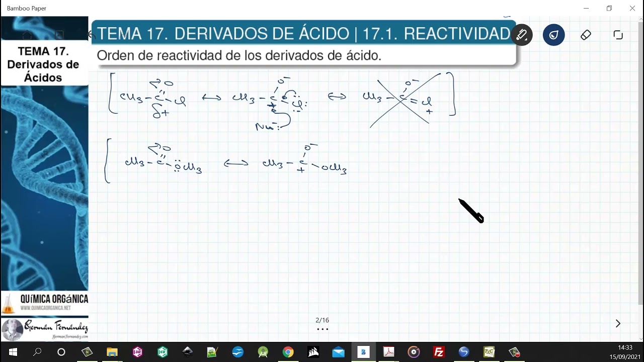Image resolution: width=644 pixels, height=362 pixels.
Task: Open Android Studio from the taskbar
Action: pos(263,352)
